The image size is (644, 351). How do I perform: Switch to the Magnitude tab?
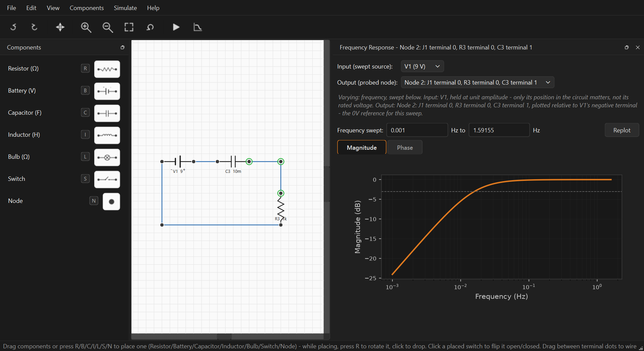(x=362, y=147)
